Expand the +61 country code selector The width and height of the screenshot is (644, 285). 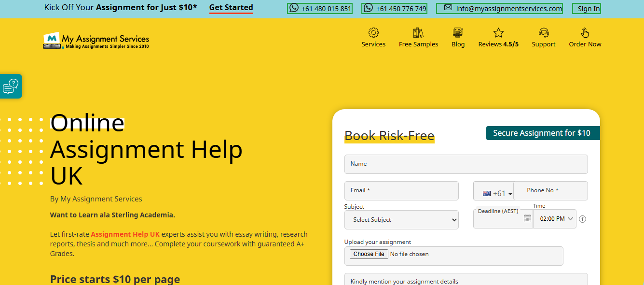point(497,193)
